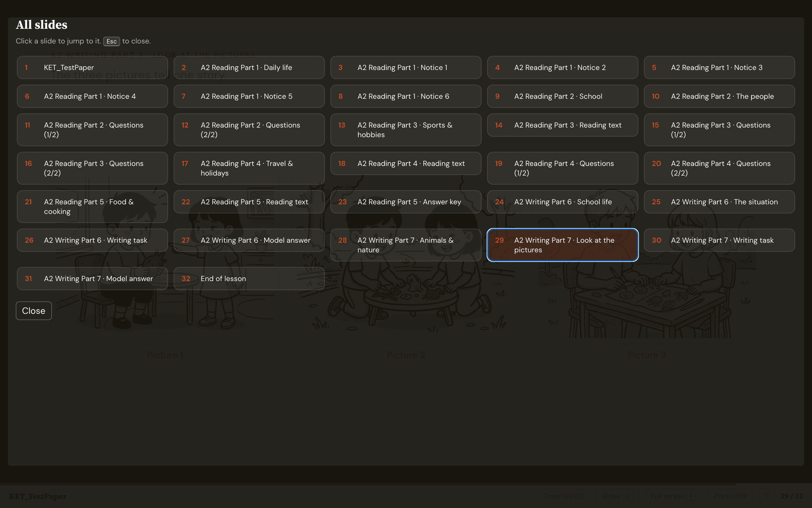This screenshot has height=508, width=812.
Task: Select slide 12 Part 2 Questions (2/2)
Action: point(249,130)
